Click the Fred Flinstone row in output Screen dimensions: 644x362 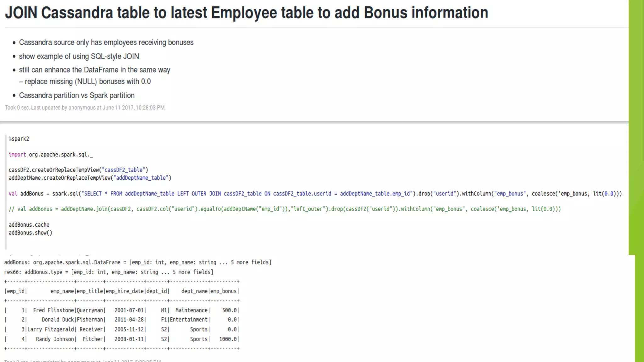coord(122,310)
